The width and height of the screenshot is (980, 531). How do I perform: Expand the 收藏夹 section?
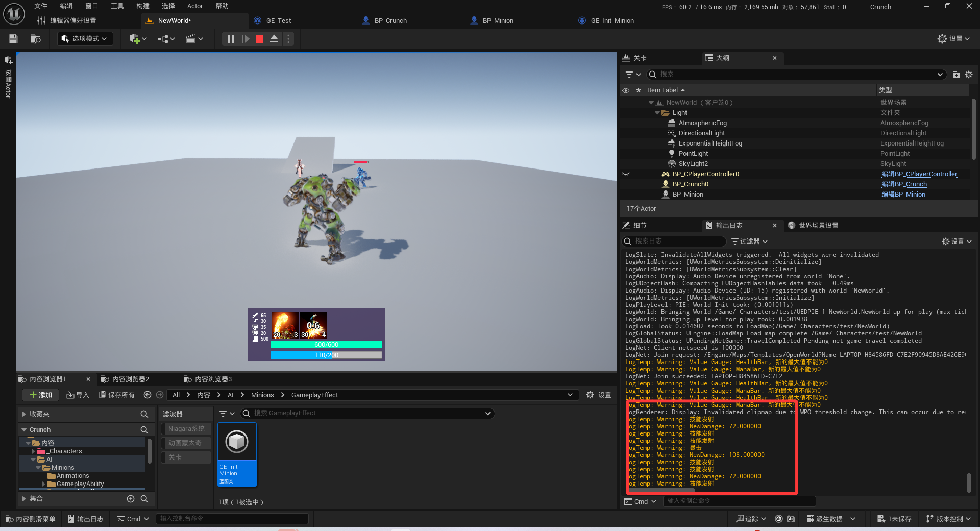(23, 414)
